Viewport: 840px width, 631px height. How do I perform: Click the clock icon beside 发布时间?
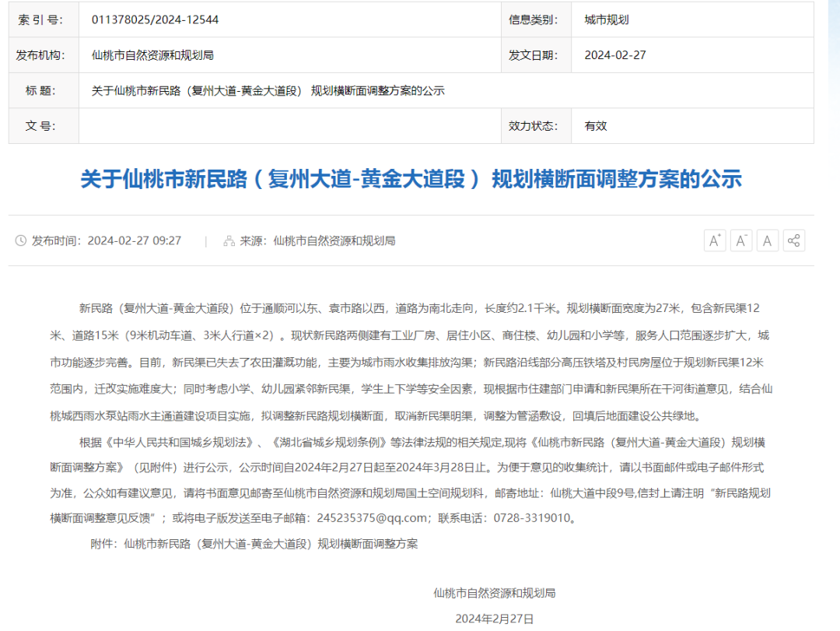point(21,241)
